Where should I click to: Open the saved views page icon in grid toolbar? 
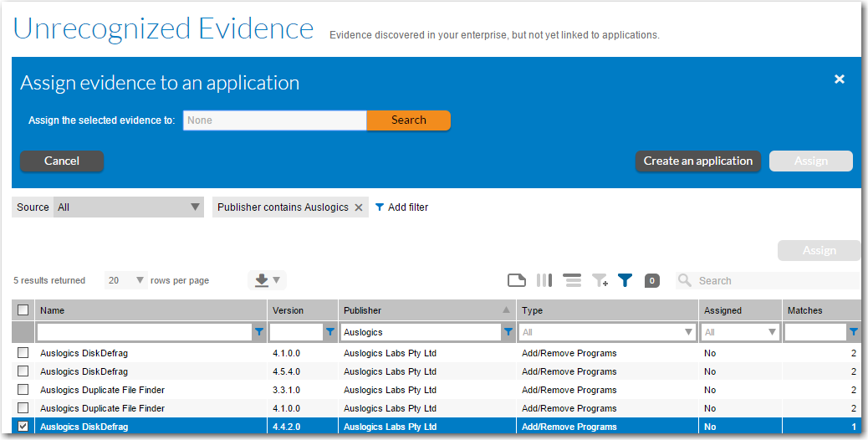click(517, 280)
